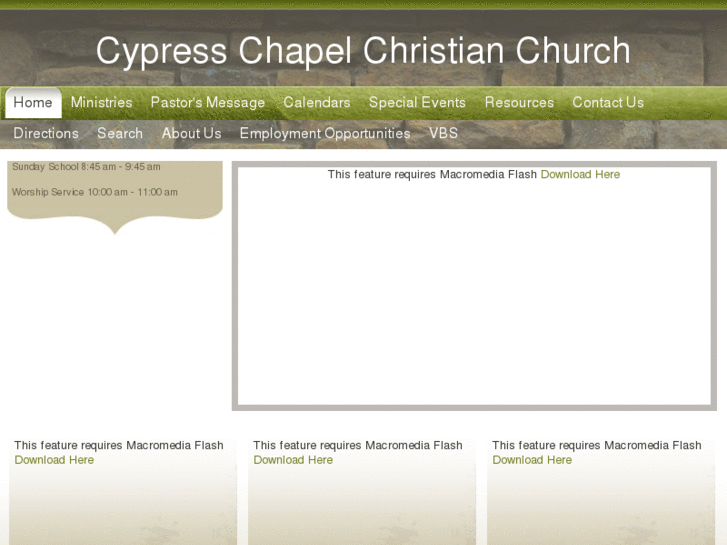
Task: Open the Ministries menu item
Action: (102, 103)
